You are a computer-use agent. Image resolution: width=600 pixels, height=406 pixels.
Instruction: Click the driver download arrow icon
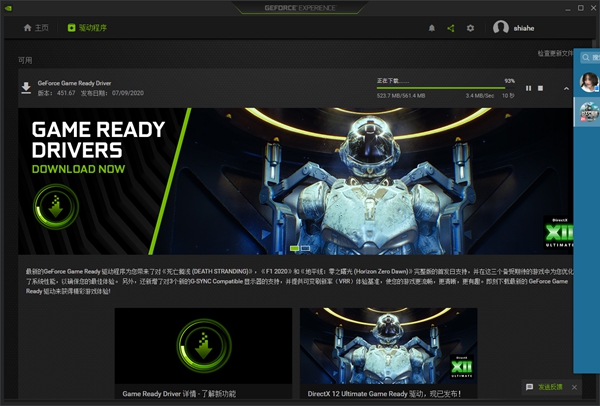coord(26,89)
